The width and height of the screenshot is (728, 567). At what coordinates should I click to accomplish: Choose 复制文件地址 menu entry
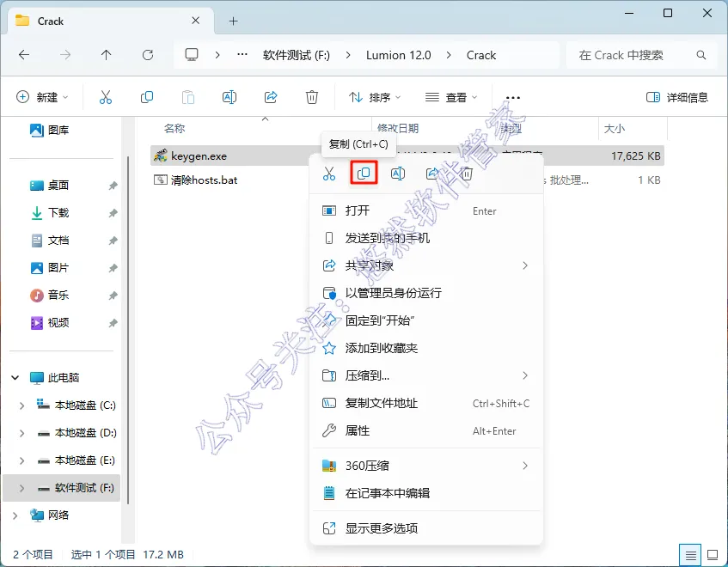[x=425, y=403]
